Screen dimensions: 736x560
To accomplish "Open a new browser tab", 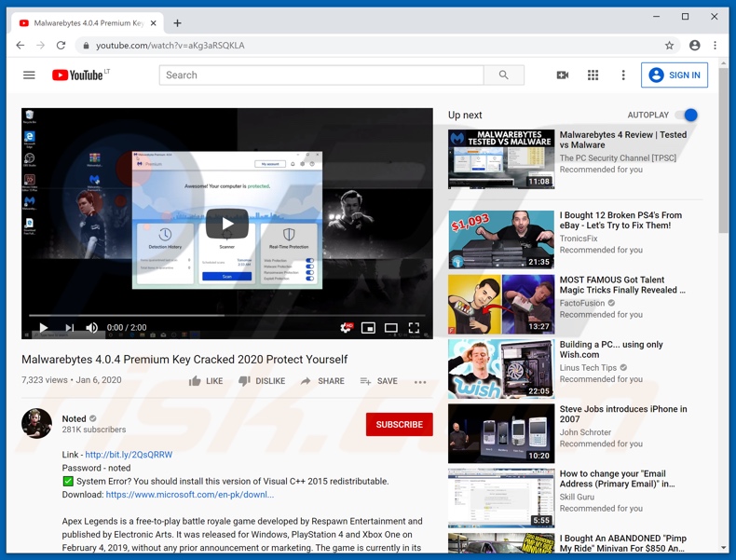I will (x=177, y=23).
